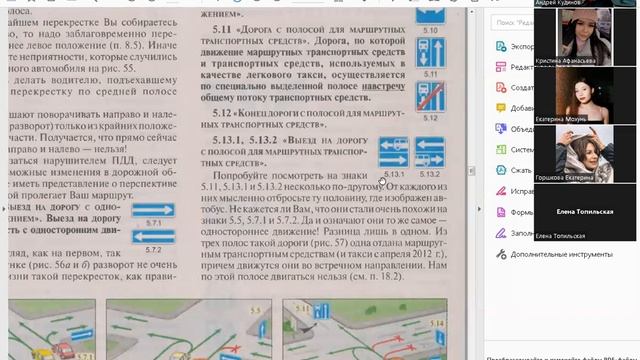Viewport: 640px width, 360px height.
Task: Click the document vertical scrollbar thumb
Action: click(472, 171)
